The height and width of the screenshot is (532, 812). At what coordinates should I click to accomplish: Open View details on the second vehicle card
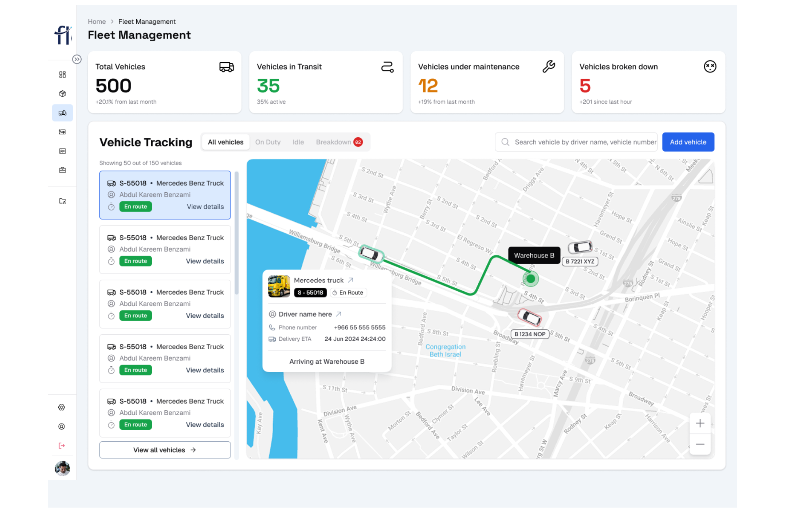click(x=205, y=261)
